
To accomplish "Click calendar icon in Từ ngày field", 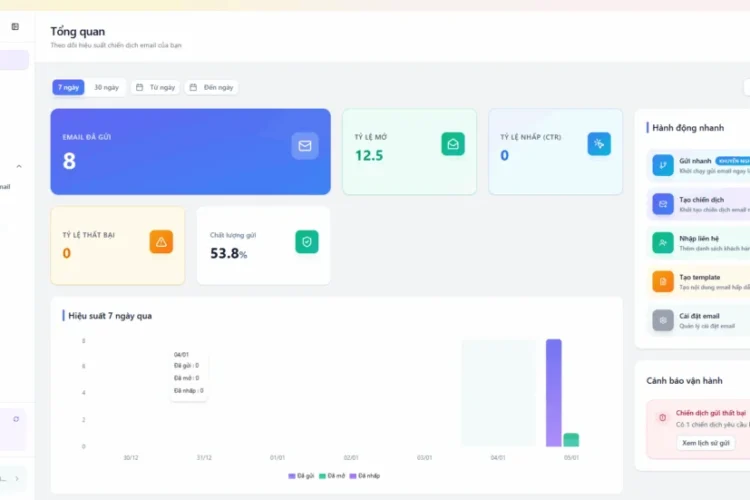I will pyautogui.click(x=140, y=87).
